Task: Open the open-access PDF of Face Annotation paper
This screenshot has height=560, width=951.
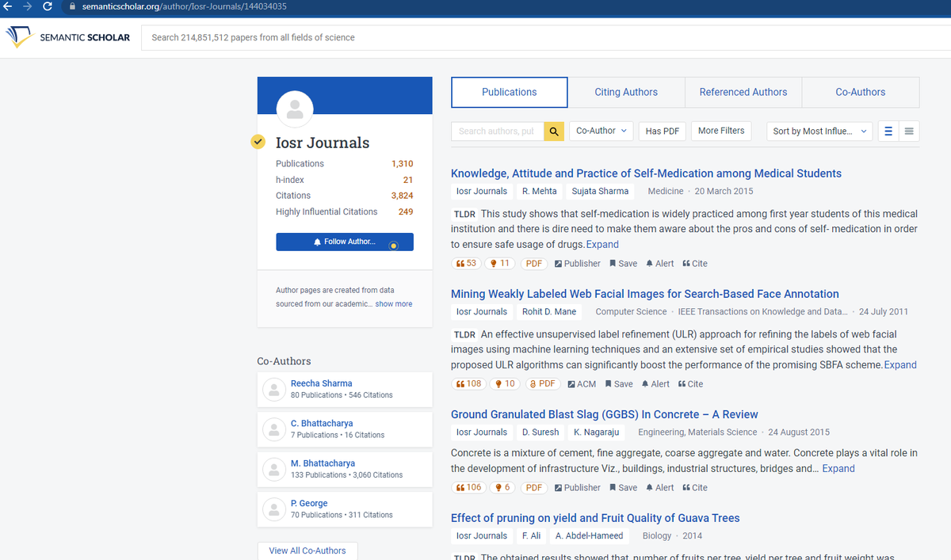Action: [x=544, y=384]
